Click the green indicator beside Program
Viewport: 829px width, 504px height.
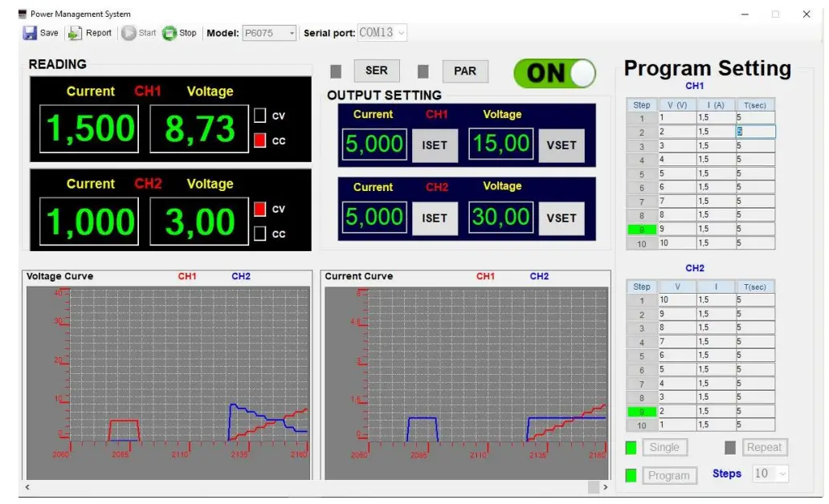[x=631, y=475]
